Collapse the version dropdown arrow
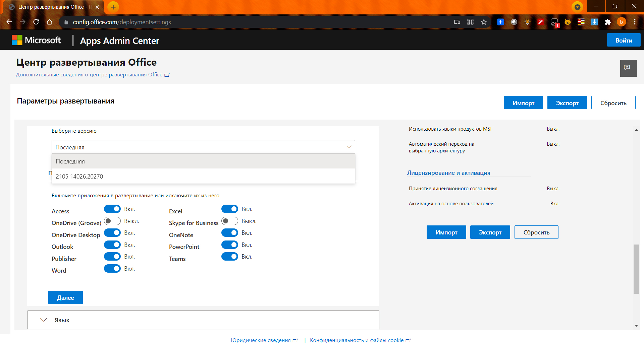This screenshot has height=345, width=644. coord(349,147)
